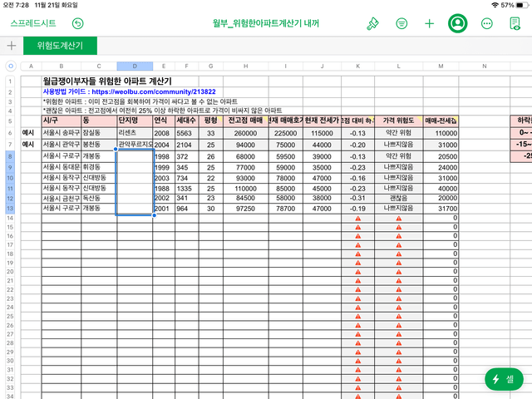532x399 pixels.
Task: Select the 시/구 header cell
Action: tap(62, 121)
